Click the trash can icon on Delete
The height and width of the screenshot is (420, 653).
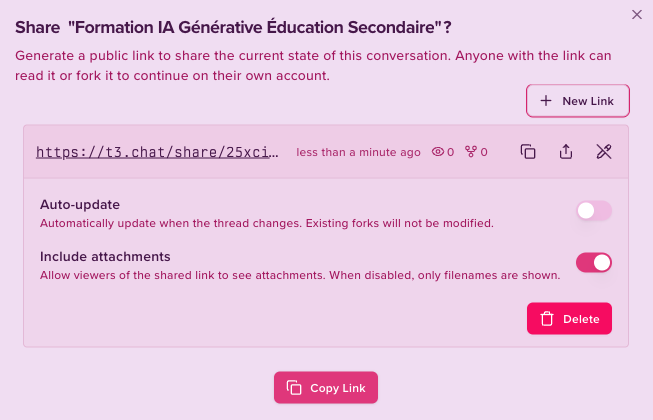(547, 319)
